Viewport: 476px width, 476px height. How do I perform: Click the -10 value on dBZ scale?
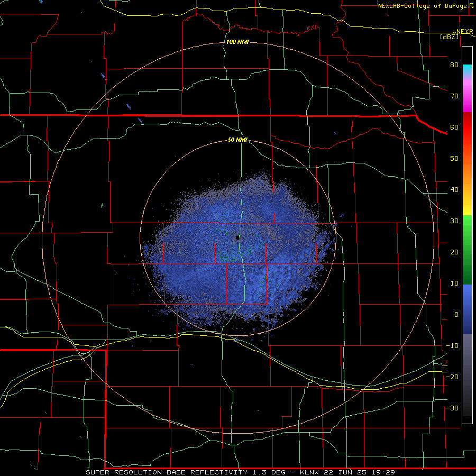[x=452, y=346]
